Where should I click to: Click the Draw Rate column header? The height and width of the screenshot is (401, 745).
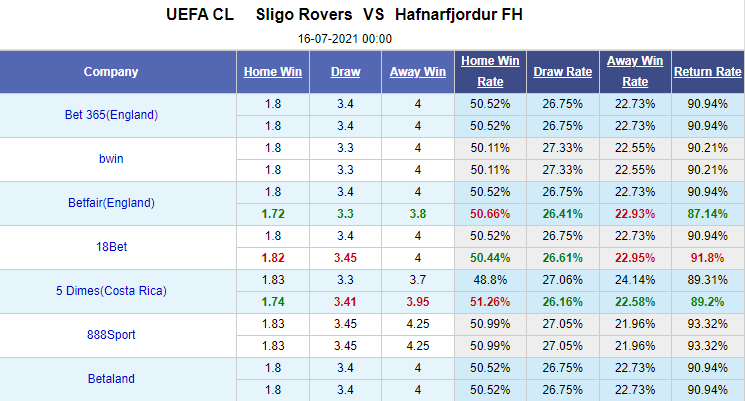pos(562,72)
